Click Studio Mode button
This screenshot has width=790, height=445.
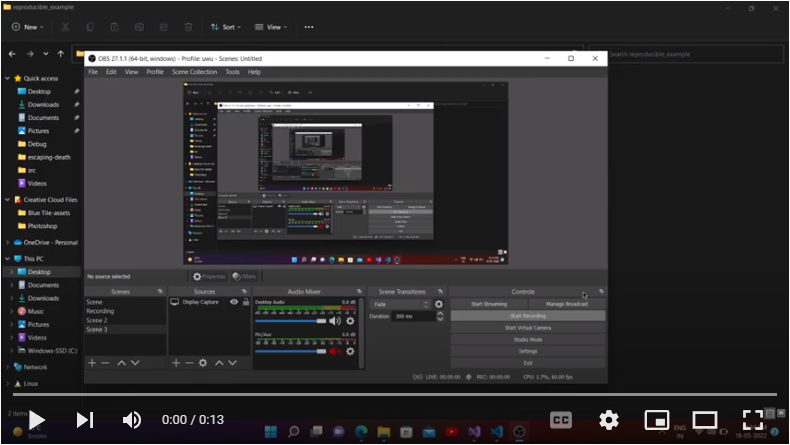(x=528, y=340)
